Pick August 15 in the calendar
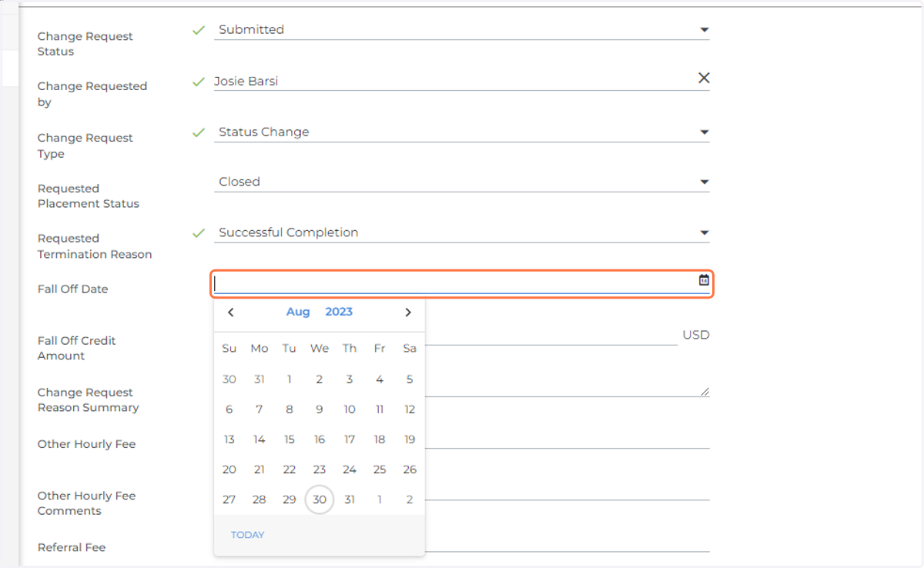The image size is (924, 568). tap(290, 439)
